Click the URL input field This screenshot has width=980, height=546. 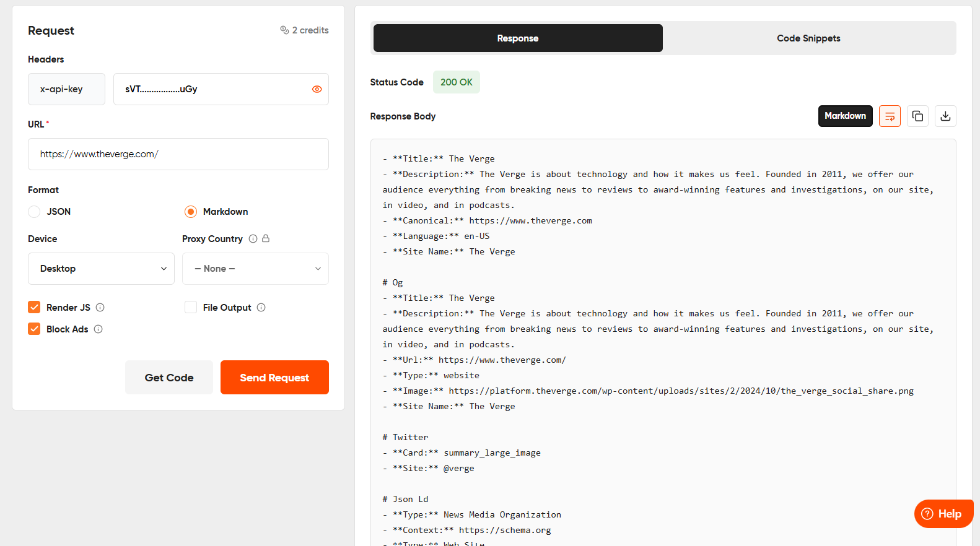178,154
